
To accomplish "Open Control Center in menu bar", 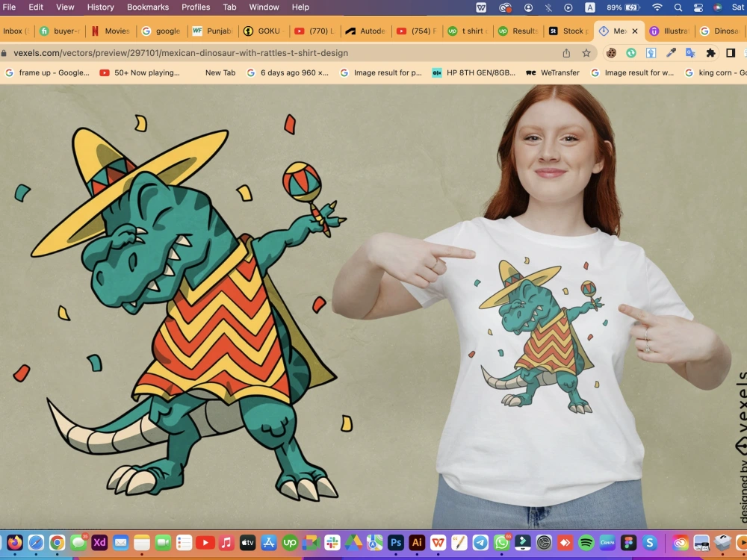I will [698, 7].
